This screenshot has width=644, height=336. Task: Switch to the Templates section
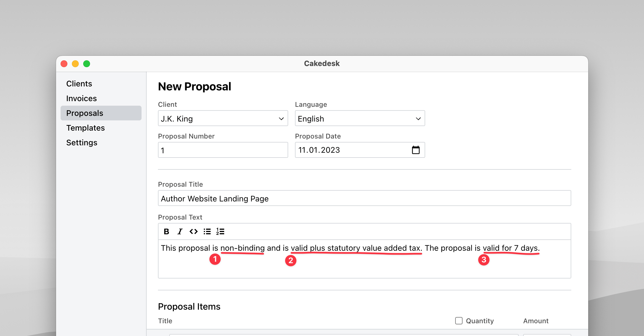(85, 128)
